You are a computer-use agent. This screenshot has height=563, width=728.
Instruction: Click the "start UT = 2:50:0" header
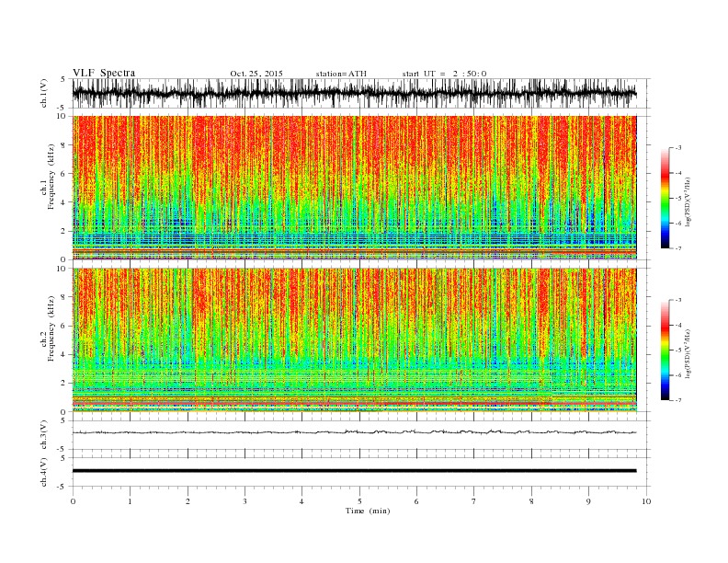coord(444,74)
